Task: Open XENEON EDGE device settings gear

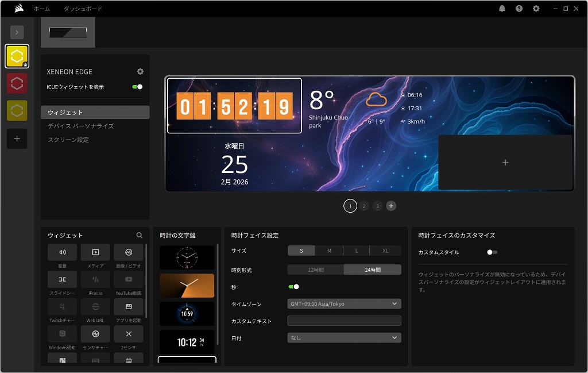Action: click(x=140, y=71)
